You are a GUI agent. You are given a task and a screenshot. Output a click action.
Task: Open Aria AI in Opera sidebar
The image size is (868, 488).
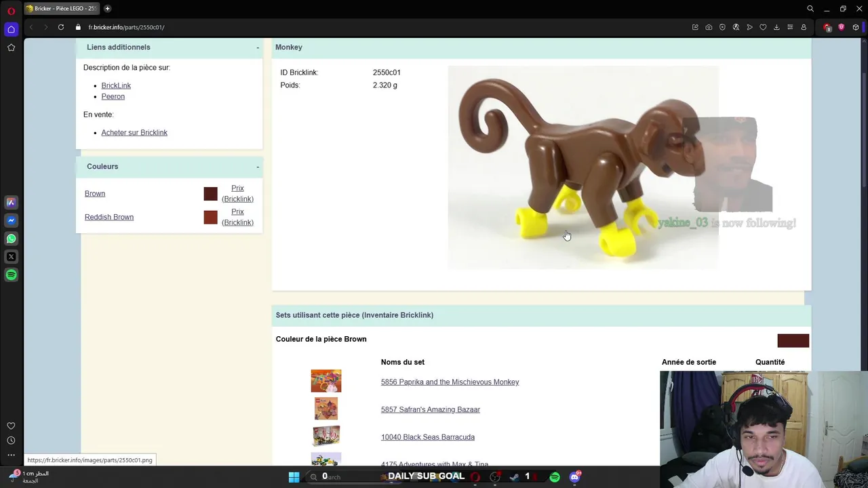tap(11, 202)
